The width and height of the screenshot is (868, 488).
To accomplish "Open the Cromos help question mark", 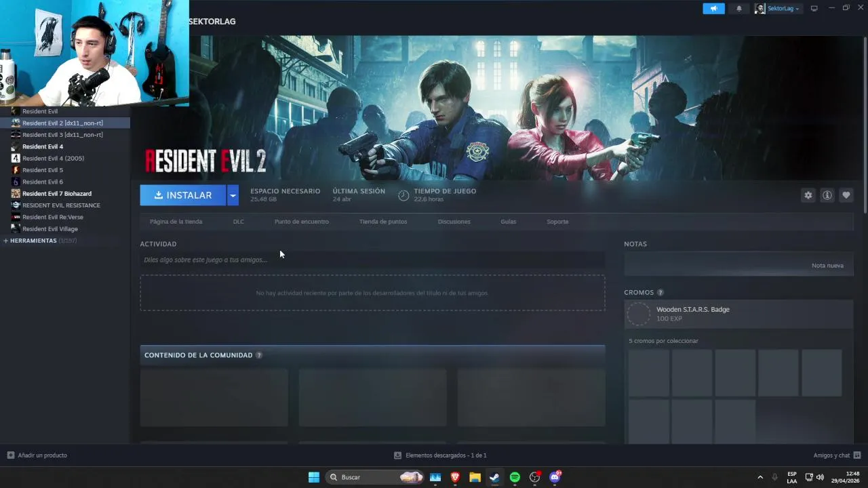I will pyautogui.click(x=660, y=293).
